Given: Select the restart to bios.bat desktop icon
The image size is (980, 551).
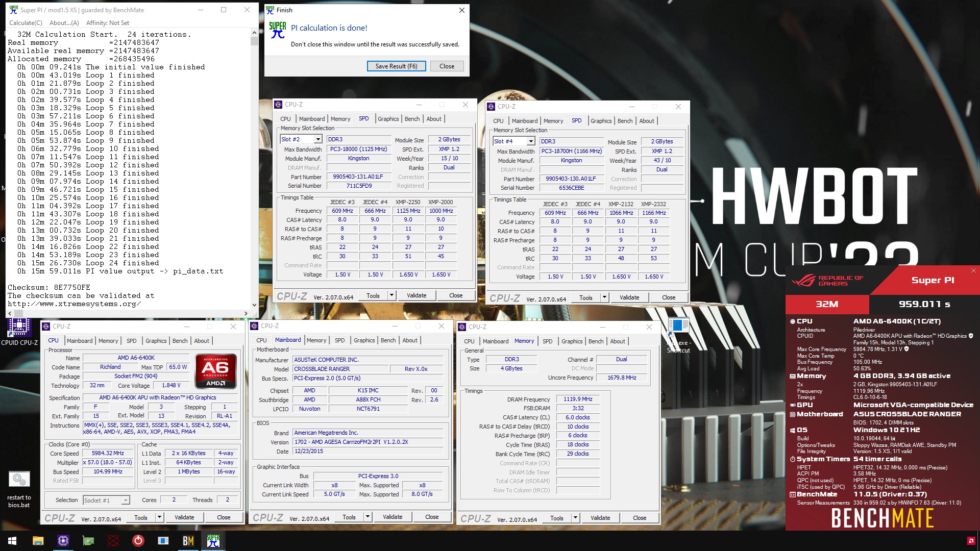Looking at the screenshot, I should pos(19,490).
